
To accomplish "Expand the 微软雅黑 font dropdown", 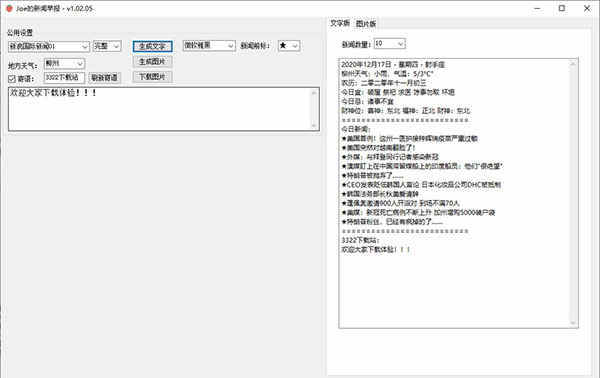I will [x=209, y=46].
